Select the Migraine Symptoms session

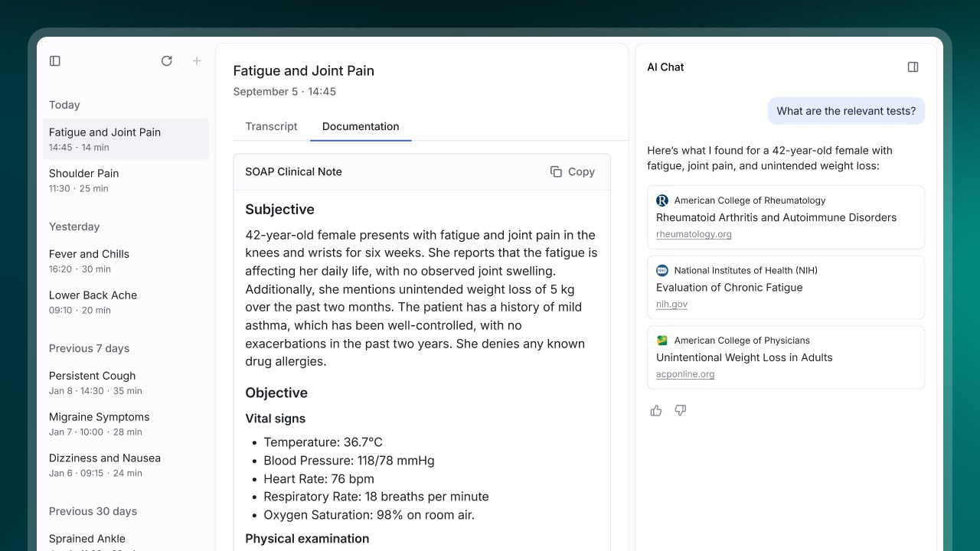[x=126, y=424]
